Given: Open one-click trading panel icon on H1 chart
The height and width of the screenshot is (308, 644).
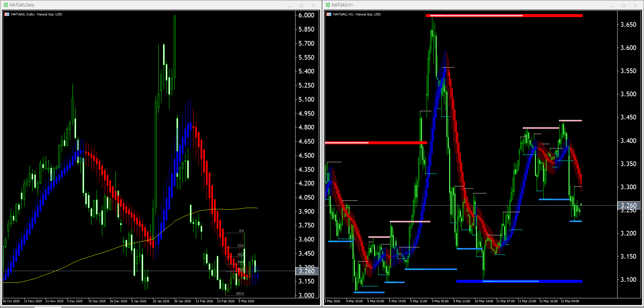Looking at the screenshot, I should (329, 14).
